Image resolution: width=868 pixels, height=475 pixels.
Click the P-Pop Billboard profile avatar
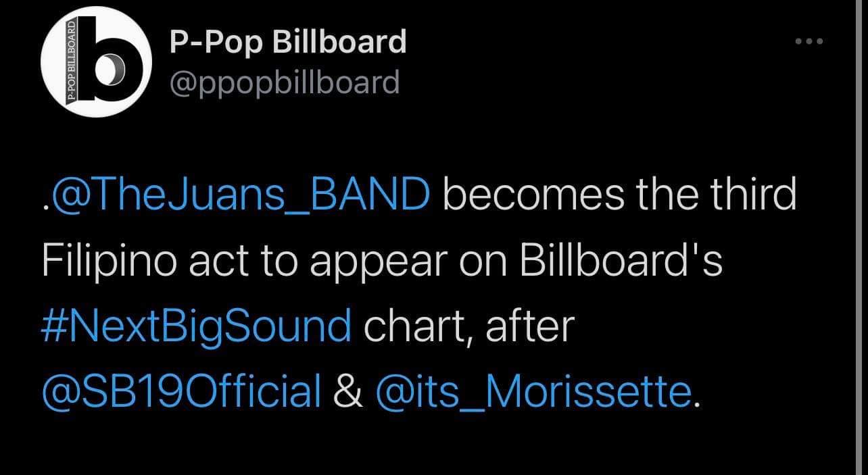[96, 62]
